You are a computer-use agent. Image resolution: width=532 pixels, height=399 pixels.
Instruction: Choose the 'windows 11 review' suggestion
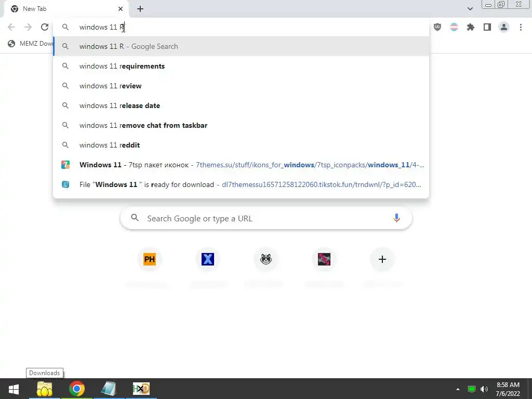(x=241, y=86)
